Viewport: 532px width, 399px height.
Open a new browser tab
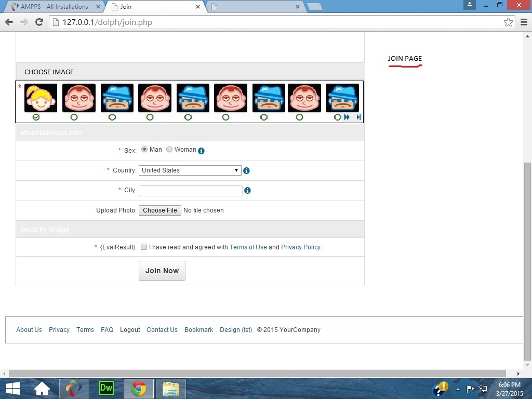tap(314, 7)
